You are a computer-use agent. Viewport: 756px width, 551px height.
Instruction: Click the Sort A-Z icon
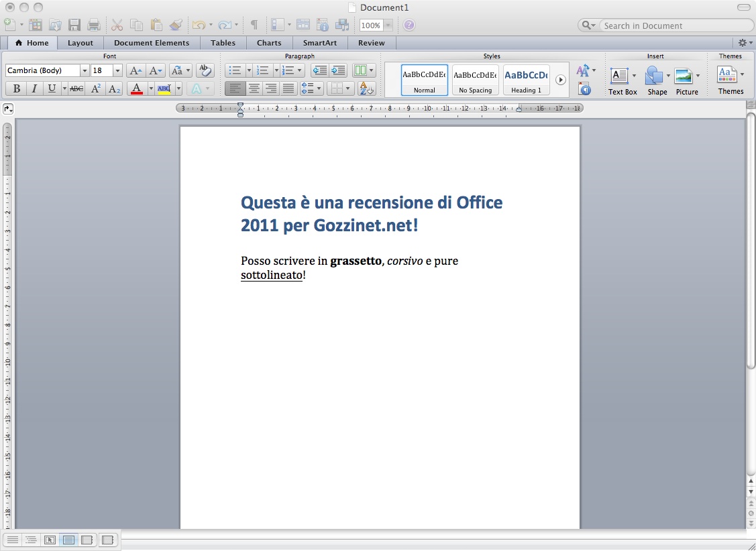click(366, 88)
